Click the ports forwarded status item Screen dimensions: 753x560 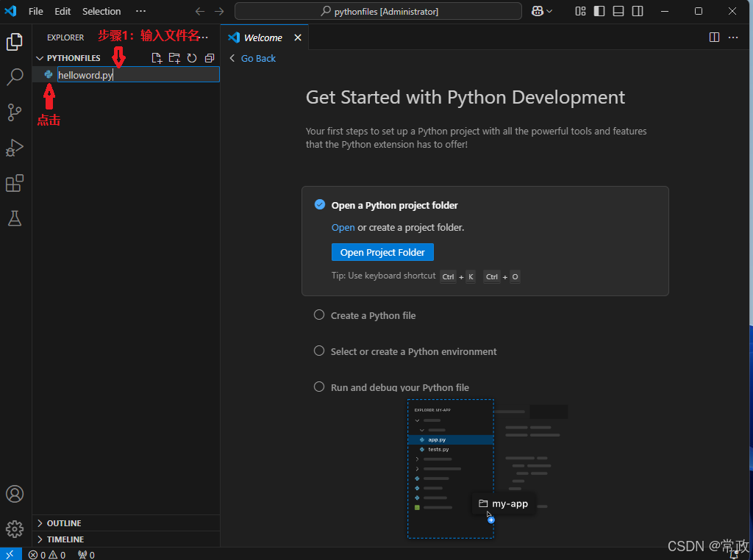[x=87, y=555]
